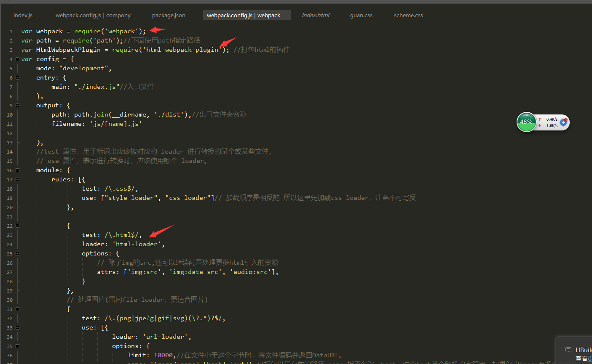Click the HBuilder notification message icon
This screenshot has height=364, width=592.
(568, 350)
